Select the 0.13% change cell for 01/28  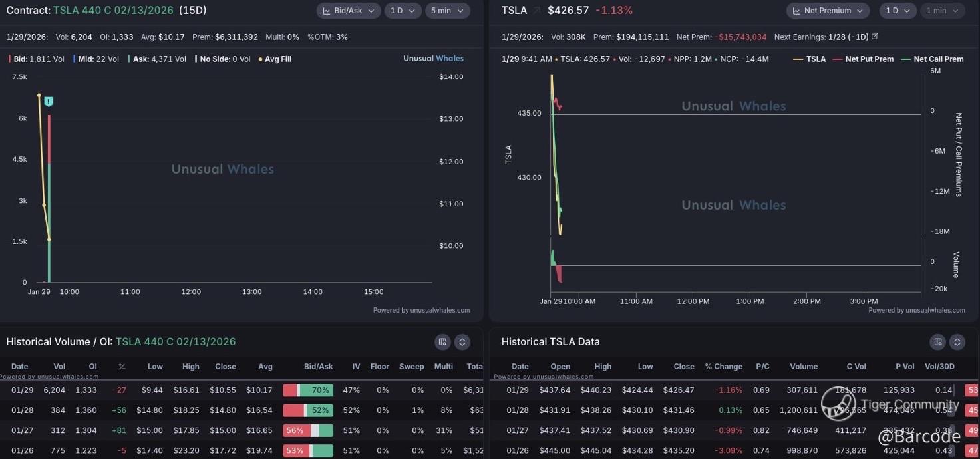[731, 410]
